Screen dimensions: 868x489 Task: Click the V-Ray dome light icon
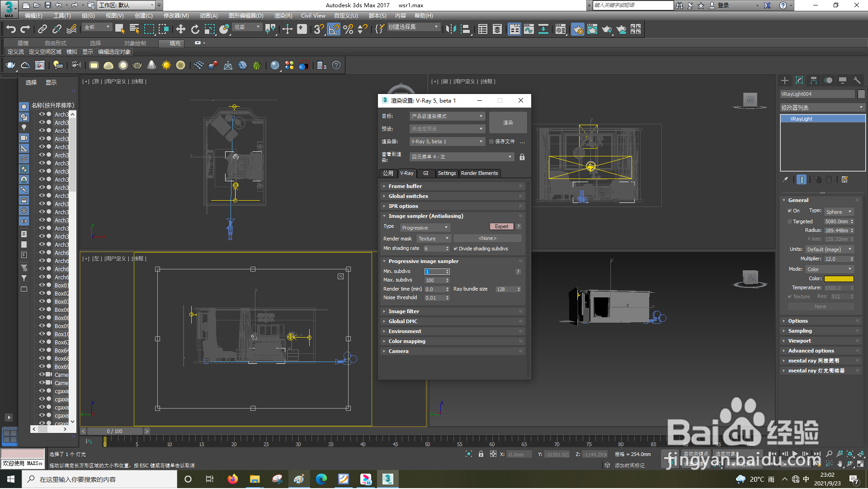108,65
